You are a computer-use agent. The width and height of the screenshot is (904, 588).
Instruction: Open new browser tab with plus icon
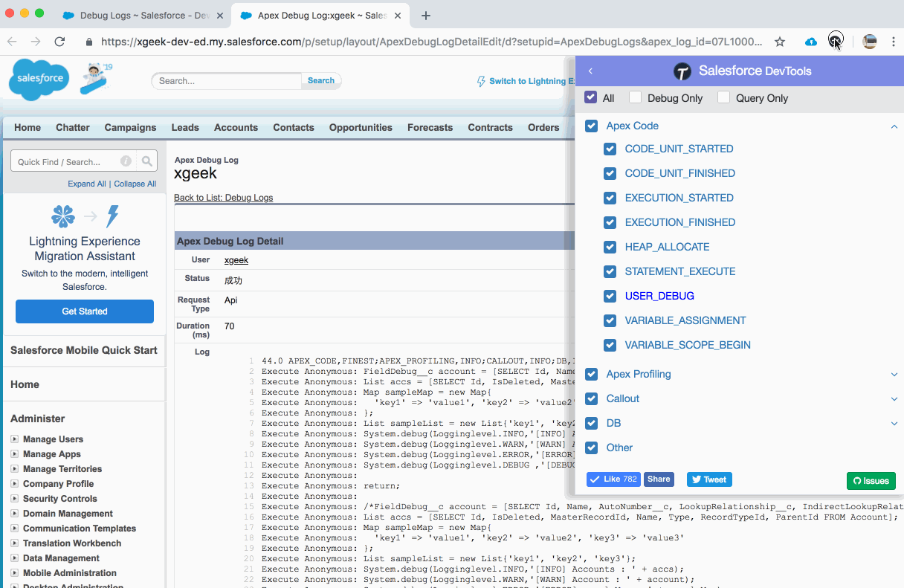[426, 16]
